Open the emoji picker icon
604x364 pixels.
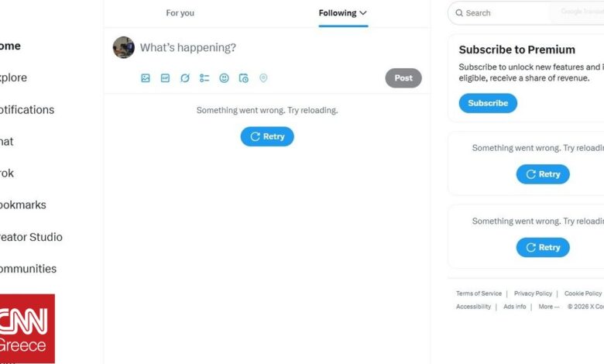[225, 78]
